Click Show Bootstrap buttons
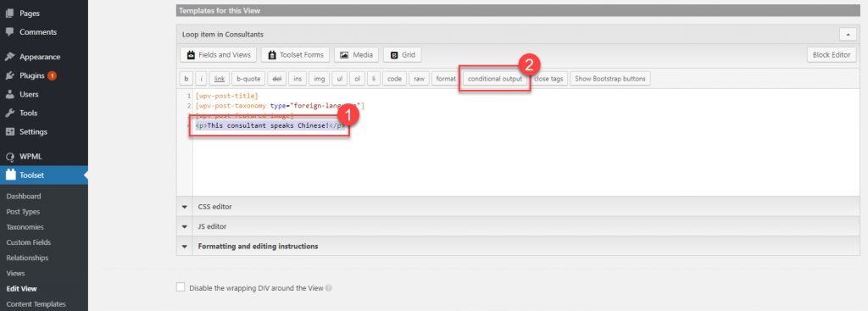The width and height of the screenshot is (868, 311). click(610, 79)
